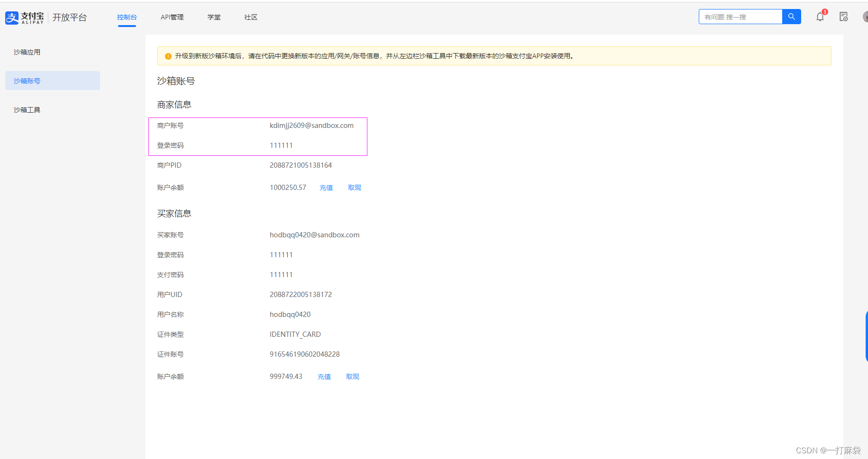Select 沙箱应用 in the sidebar
This screenshot has height=459, width=868.
27,52
